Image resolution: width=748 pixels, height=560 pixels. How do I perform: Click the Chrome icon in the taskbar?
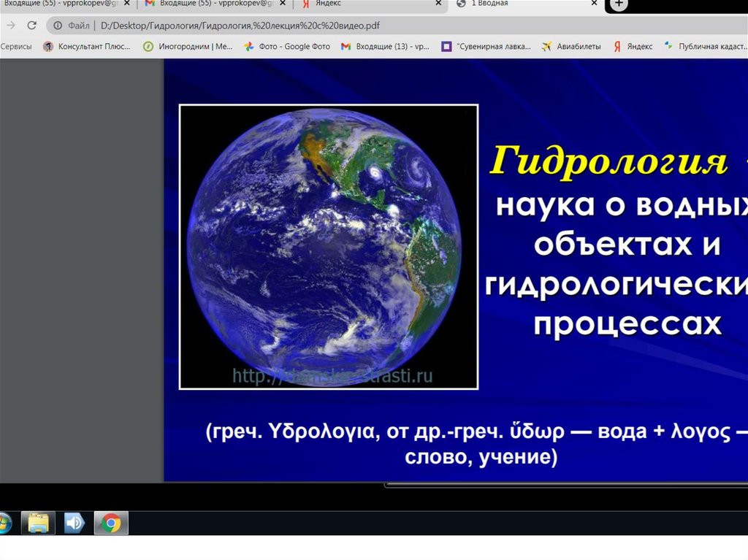[111, 523]
